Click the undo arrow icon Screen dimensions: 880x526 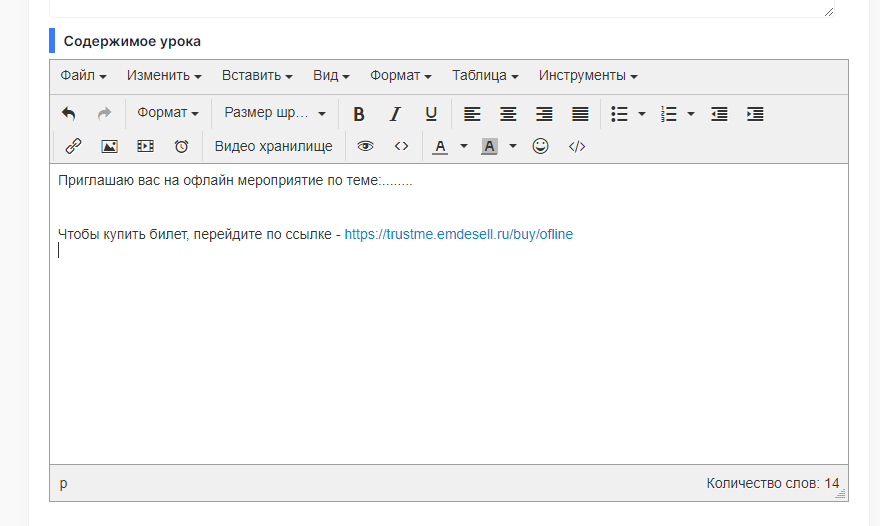coord(68,114)
